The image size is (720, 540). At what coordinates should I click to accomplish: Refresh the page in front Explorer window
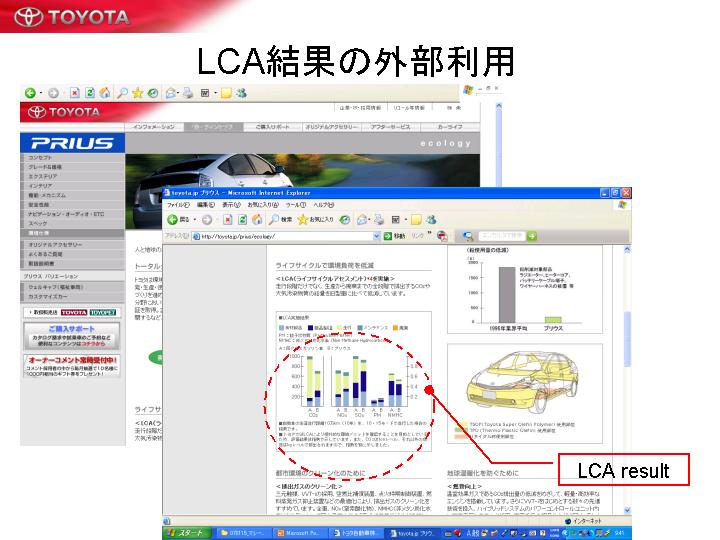tap(242, 220)
